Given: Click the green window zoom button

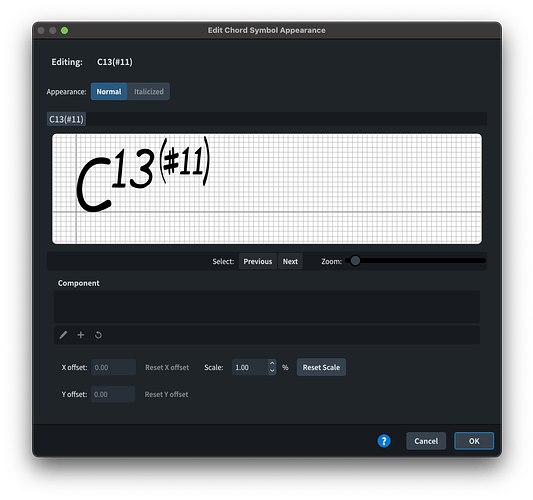Looking at the screenshot, I should pos(64,31).
